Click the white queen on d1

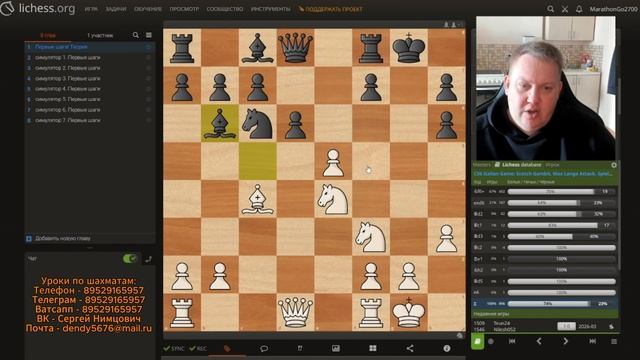[x=295, y=313]
